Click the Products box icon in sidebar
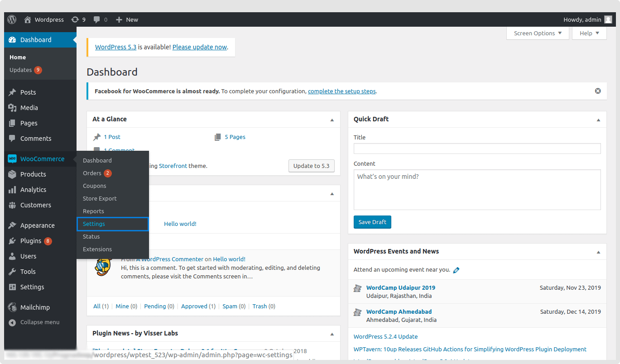The width and height of the screenshot is (620, 364). pyautogui.click(x=12, y=174)
